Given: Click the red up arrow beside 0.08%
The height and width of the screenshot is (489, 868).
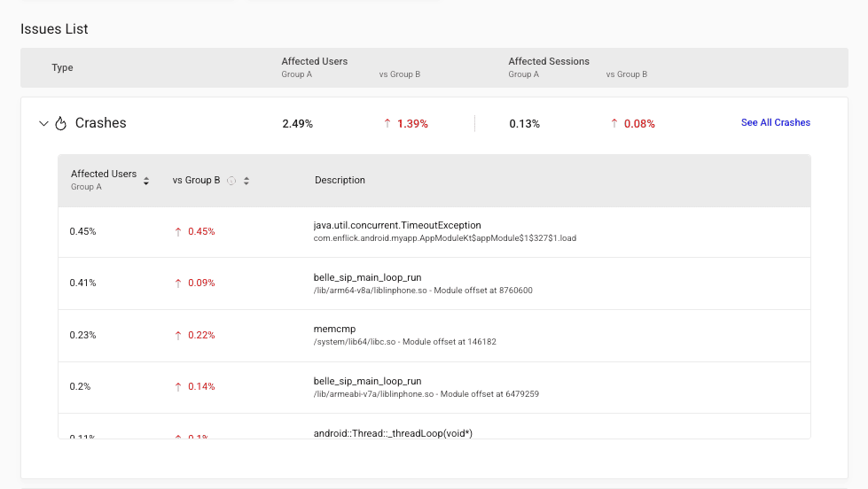Looking at the screenshot, I should 614,124.
